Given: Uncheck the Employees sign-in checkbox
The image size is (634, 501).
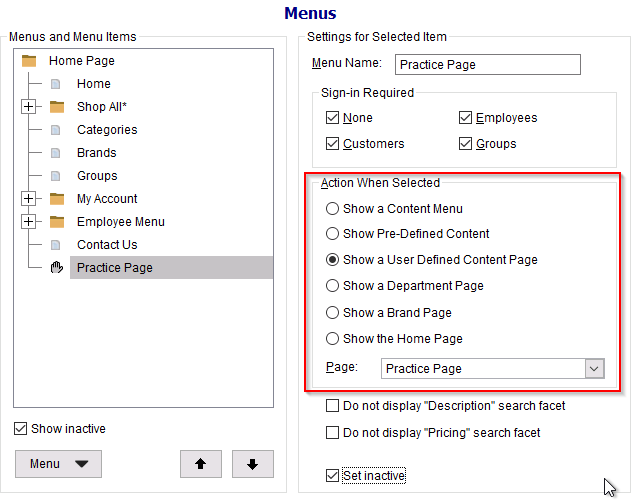Looking at the screenshot, I should 465,118.
